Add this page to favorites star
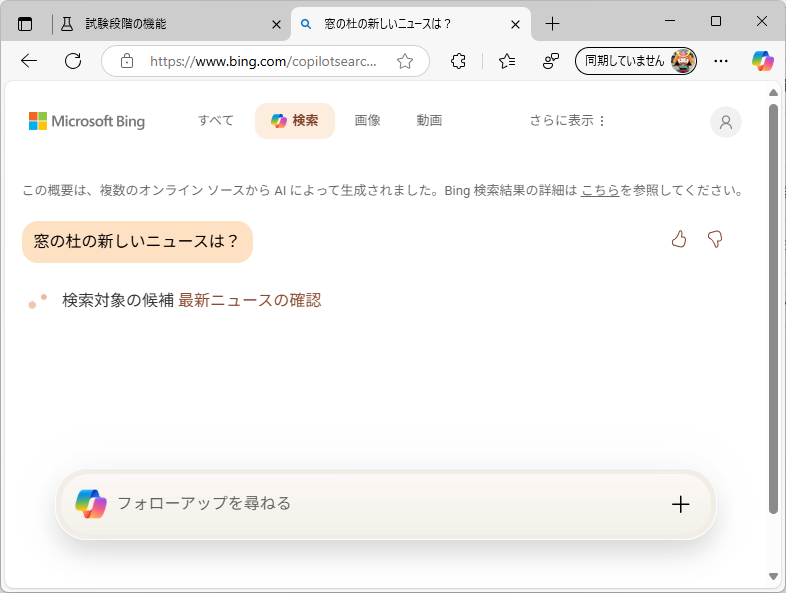Viewport: 786px width, 593px height. pyautogui.click(x=405, y=61)
